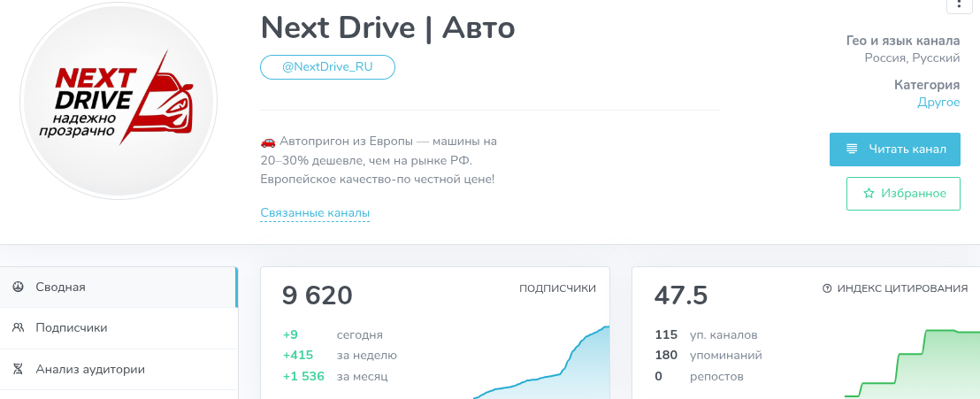Viewport: 980px width, 399px height.
Task: Open the 'Подписчики' sidebar tab
Action: 119,327
